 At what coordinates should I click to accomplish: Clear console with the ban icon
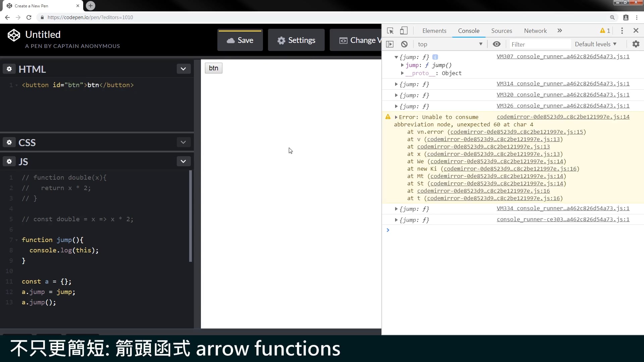click(x=404, y=44)
